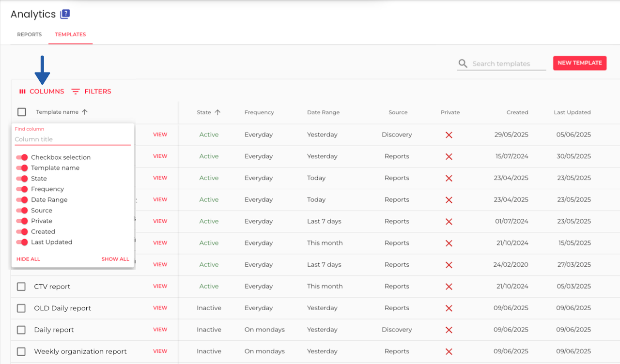Click Hide All in column panel
The image size is (620, 364).
28,259
